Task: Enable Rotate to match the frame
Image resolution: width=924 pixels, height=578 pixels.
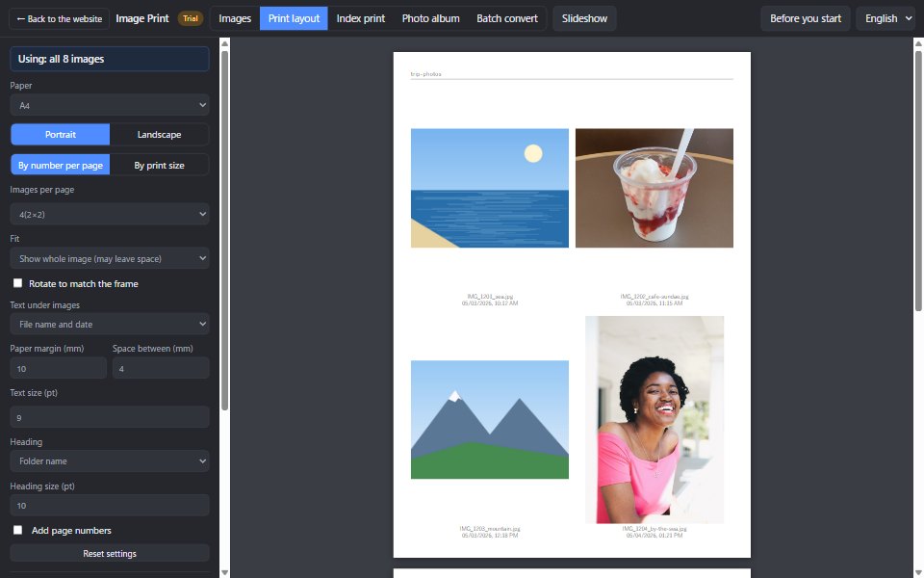Action: click(17, 283)
